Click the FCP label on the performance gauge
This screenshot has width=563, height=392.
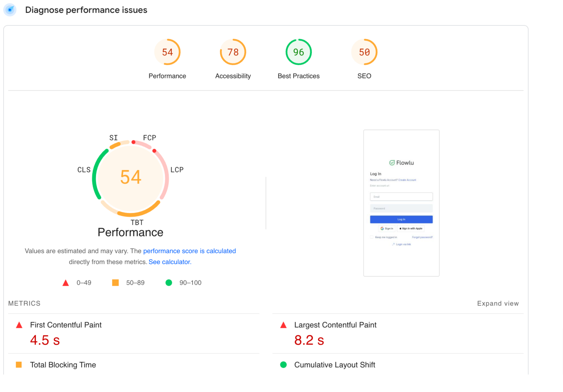click(150, 138)
